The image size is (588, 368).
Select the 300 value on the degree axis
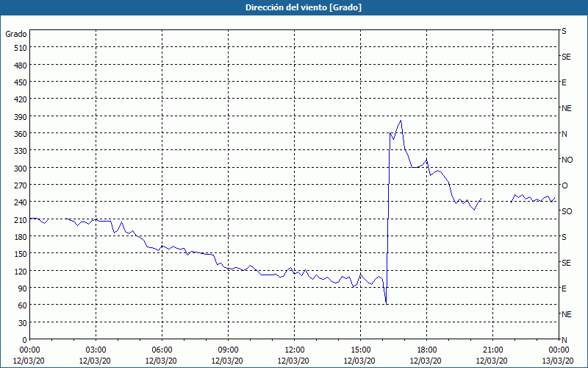coord(21,169)
